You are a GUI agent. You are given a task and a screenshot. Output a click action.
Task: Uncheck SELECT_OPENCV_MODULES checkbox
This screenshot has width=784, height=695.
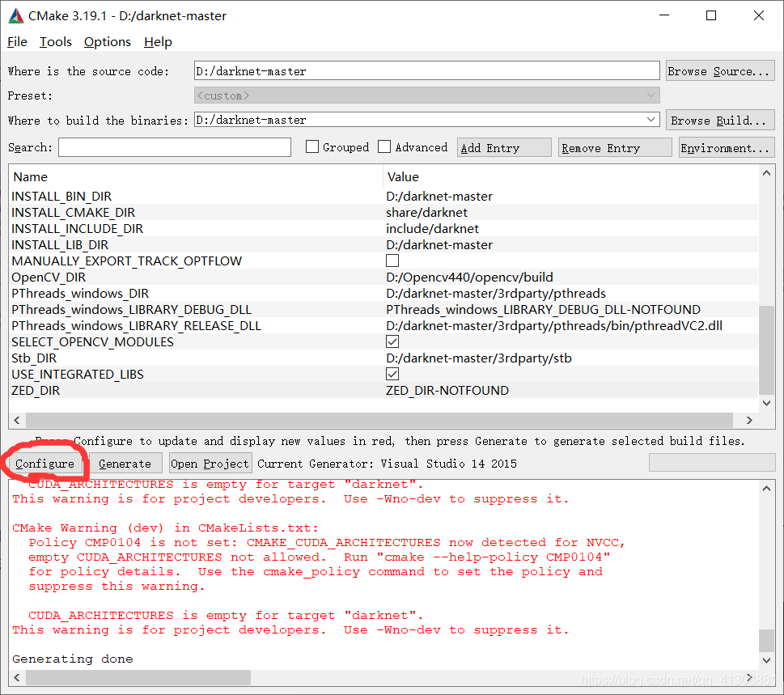coord(392,342)
